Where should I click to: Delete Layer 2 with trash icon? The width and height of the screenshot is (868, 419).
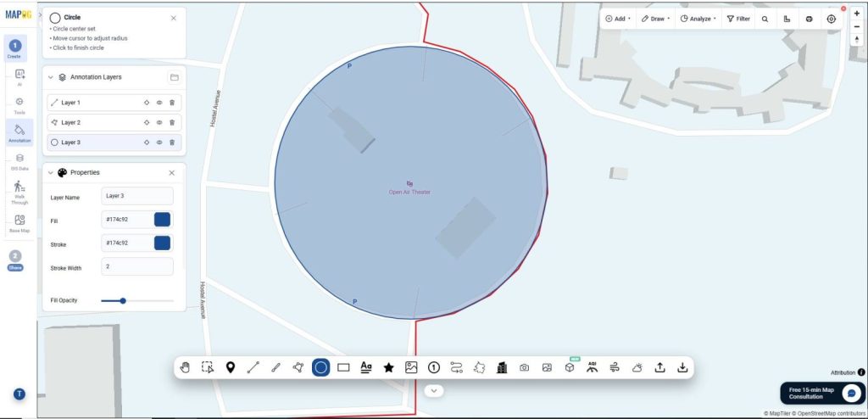172,122
